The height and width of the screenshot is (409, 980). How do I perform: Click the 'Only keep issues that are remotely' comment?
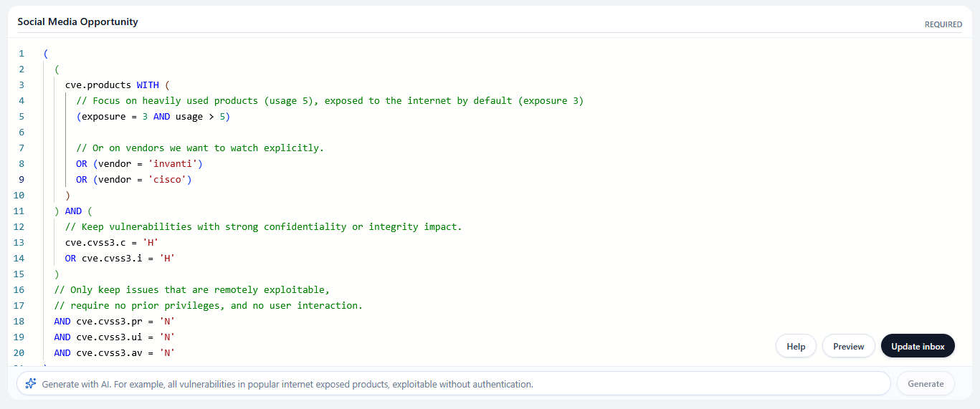pyautogui.click(x=192, y=289)
